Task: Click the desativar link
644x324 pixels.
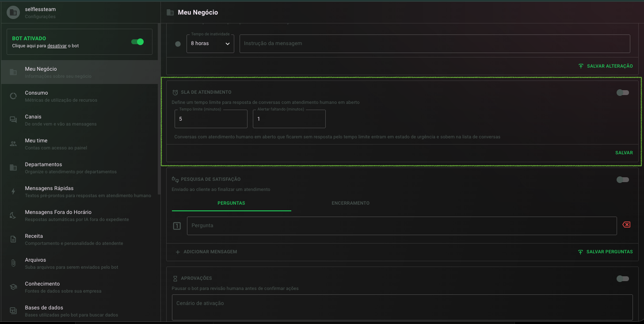Action: click(57, 46)
